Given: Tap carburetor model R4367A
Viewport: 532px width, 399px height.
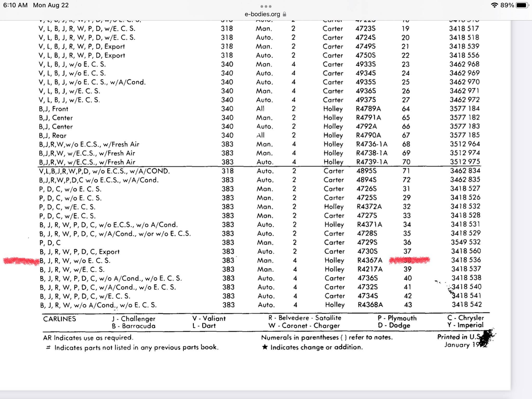Looking at the screenshot, I should [370, 260].
